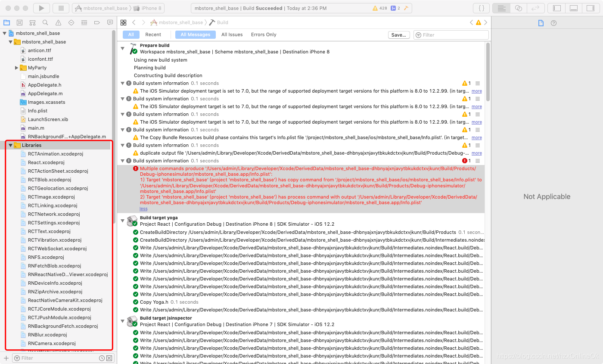Image resolution: width=603 pixels, height=364 pixels.
Task: Open the Report navigator speech bubble icon
Action: point(110,22)
